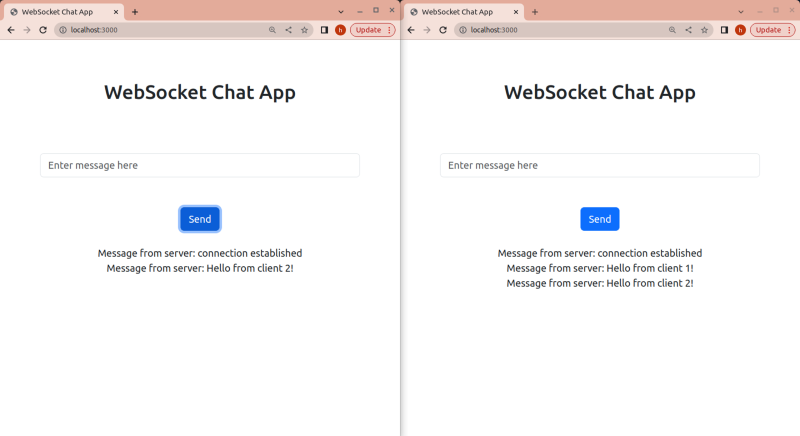Viewport: 800px width, 436px height.
Task: Click the Send button in left window
Action: point(200,219)
